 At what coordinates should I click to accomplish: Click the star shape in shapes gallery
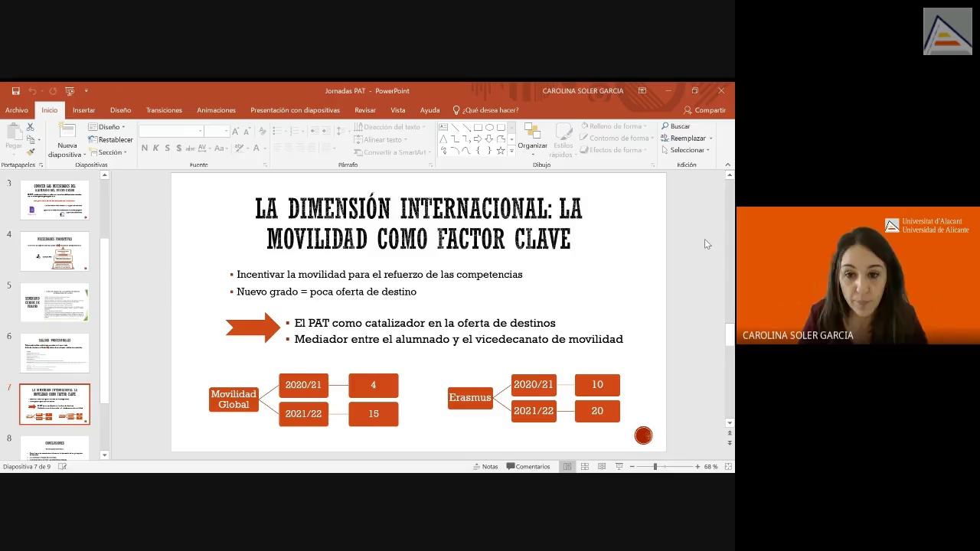point(501,151)
